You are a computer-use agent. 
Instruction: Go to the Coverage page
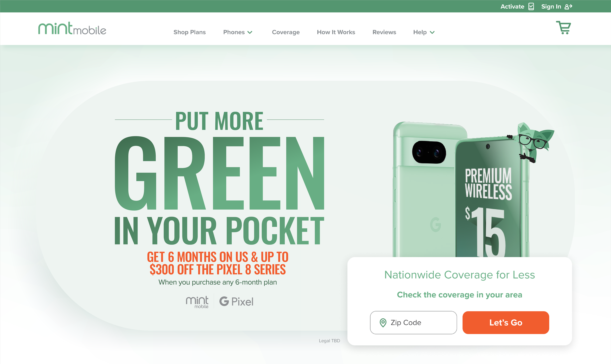(x=286, y=32)
